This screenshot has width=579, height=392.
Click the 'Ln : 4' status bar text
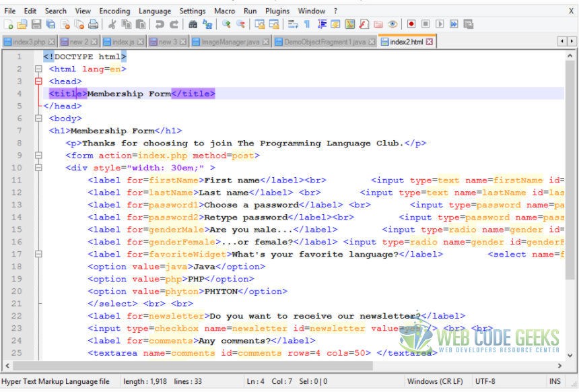256,381
